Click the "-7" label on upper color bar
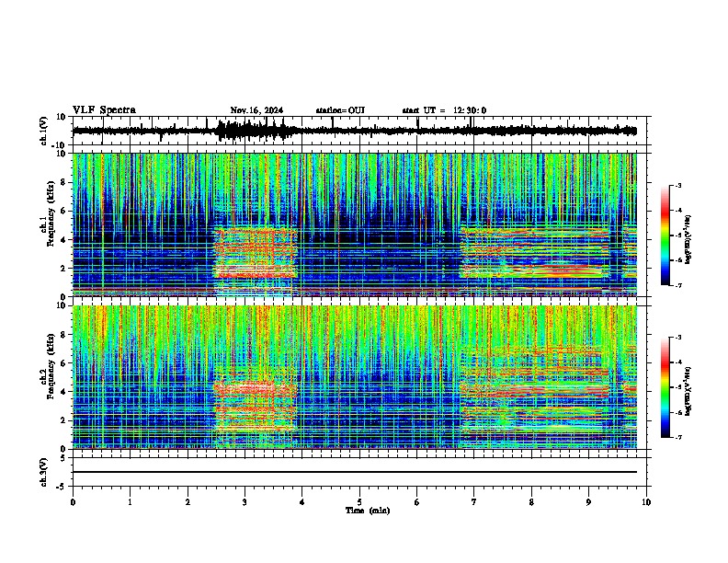The image size is (728, 563). pyautogui.click(x=678, y=285)
